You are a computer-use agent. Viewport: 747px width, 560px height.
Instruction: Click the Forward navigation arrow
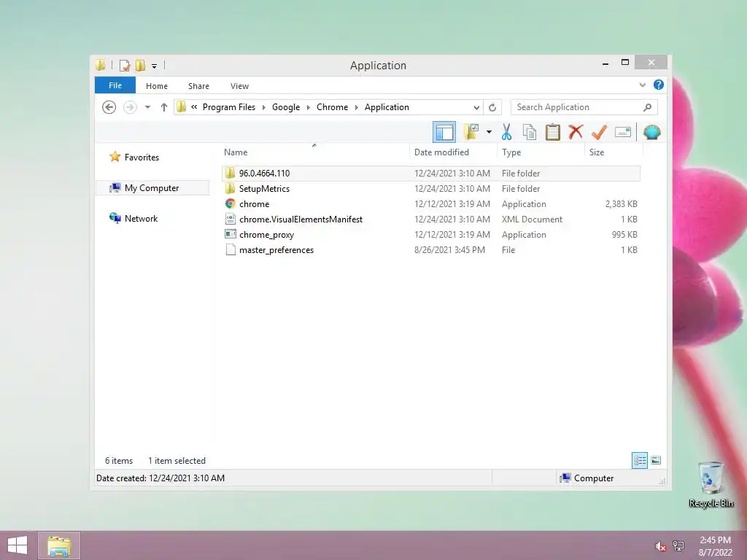pyautogui.click(x=130, y=107)
